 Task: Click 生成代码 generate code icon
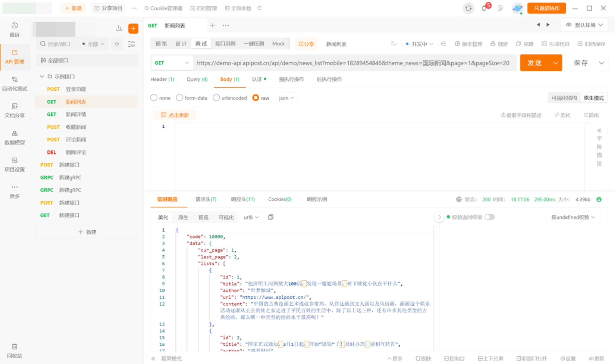coord(555,44)
